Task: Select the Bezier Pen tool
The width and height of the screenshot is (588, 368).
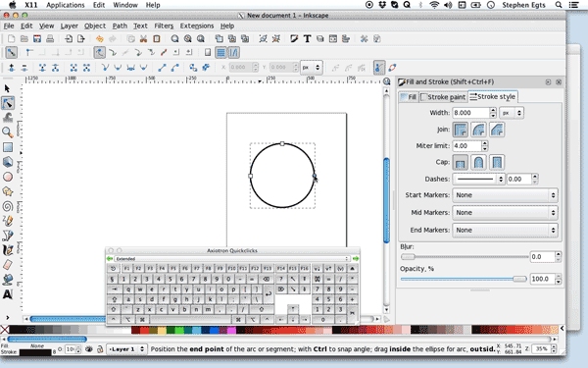Action: [x=8, y=236]
